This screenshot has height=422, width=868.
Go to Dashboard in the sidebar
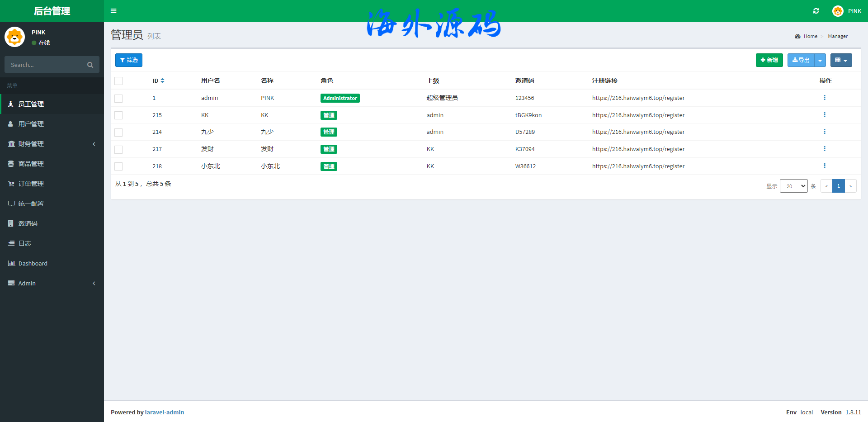[x=33, y=263]
